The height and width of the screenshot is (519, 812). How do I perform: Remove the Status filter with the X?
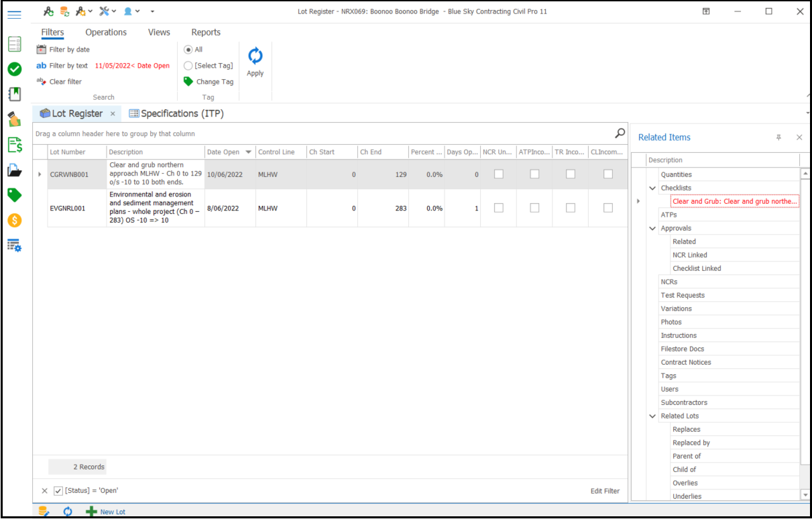pos(44,491)
